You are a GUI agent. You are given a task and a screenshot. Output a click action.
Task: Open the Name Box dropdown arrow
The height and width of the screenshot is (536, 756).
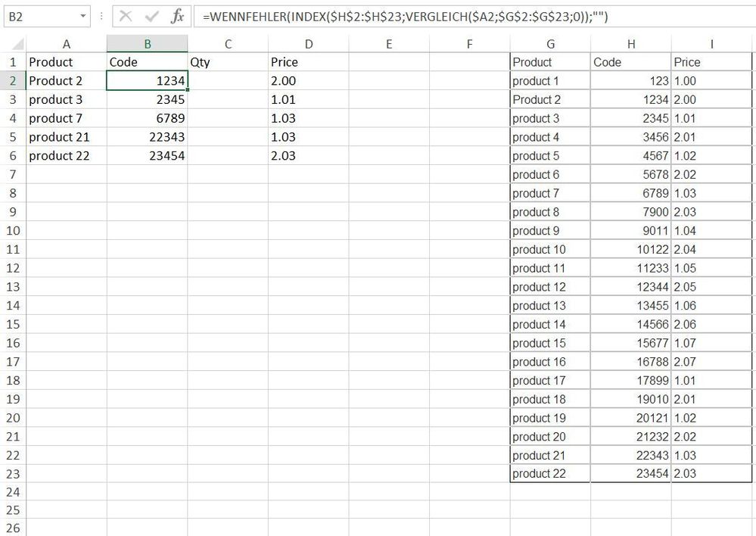[83, 15]
